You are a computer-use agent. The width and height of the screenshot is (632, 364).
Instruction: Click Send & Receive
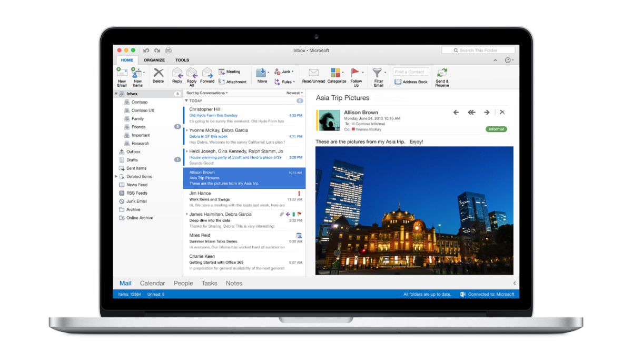coord(442,76)
